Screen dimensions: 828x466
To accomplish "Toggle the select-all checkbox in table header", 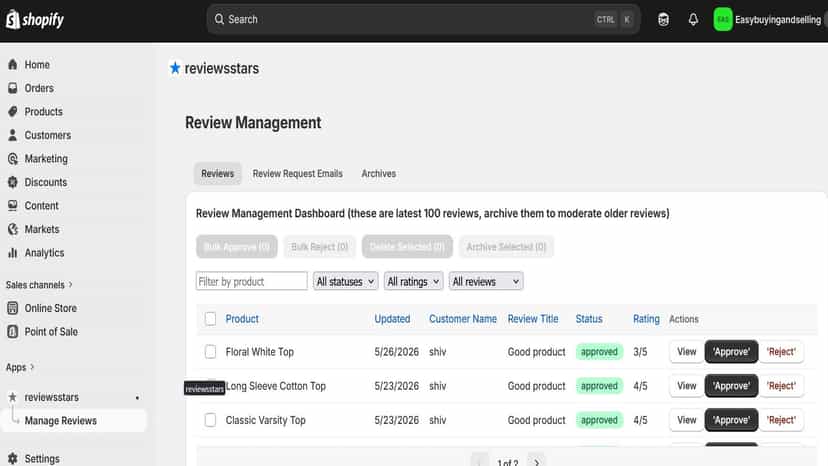I will (x=210, y=319).
